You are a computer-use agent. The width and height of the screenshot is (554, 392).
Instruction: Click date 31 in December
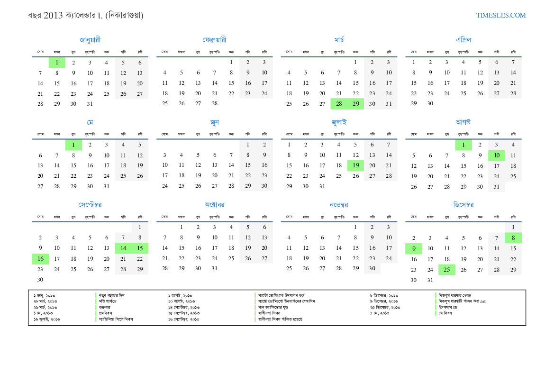pyautogui.click(x=430, y=280)
